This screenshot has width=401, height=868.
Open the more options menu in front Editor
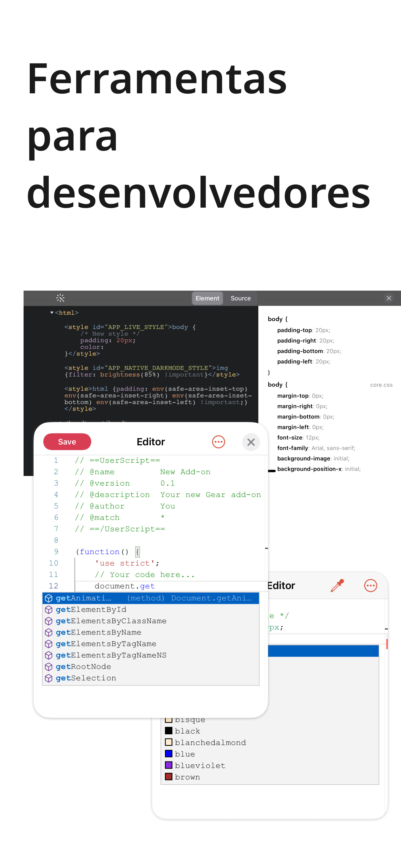pyautogui.click(x=218, y=442)
